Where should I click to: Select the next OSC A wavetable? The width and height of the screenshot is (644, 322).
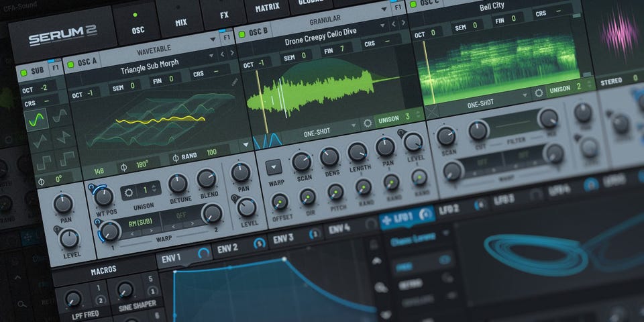point(232,52)
